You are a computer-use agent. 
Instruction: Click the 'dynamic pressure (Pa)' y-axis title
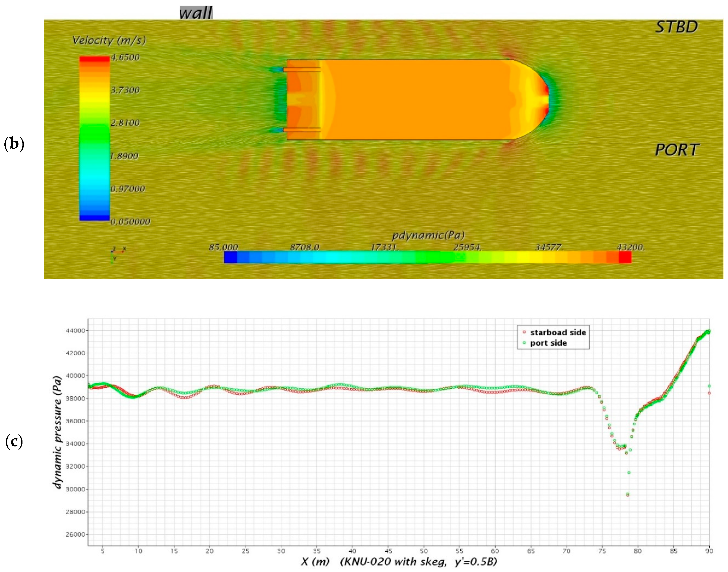(58, 432)
